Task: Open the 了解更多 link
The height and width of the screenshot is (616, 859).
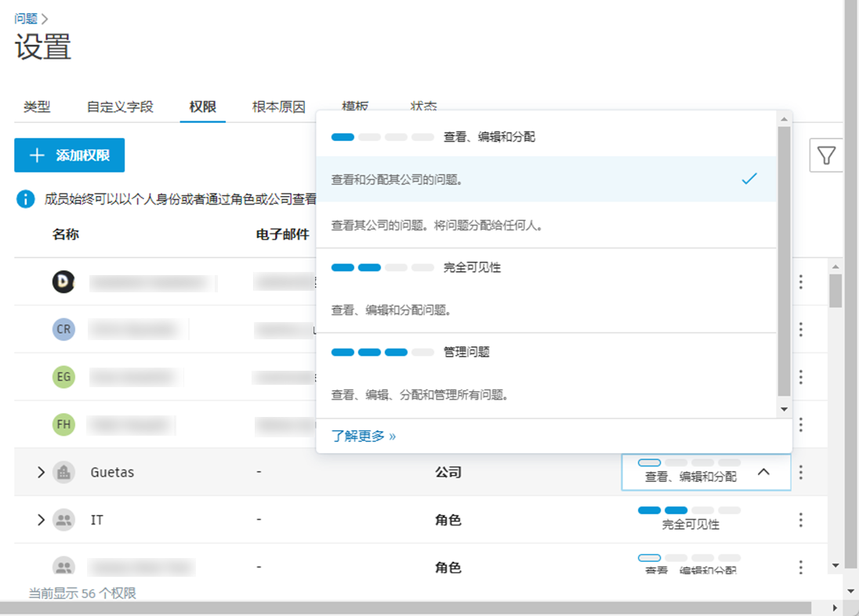Action: click(363, 436)
